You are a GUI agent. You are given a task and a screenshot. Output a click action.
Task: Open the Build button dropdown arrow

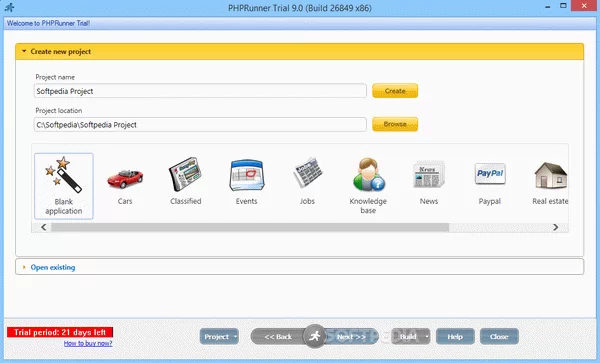(427, 337)
